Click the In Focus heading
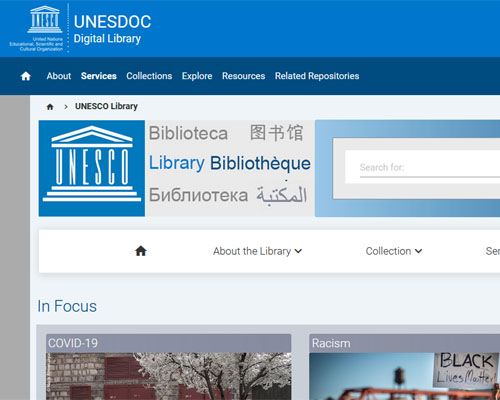Viewport: 500px width, 400px height. click(x=67, y=306)
